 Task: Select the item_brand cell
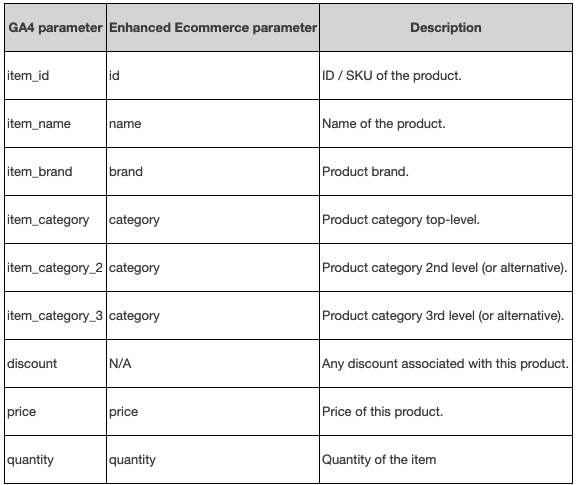55,172
